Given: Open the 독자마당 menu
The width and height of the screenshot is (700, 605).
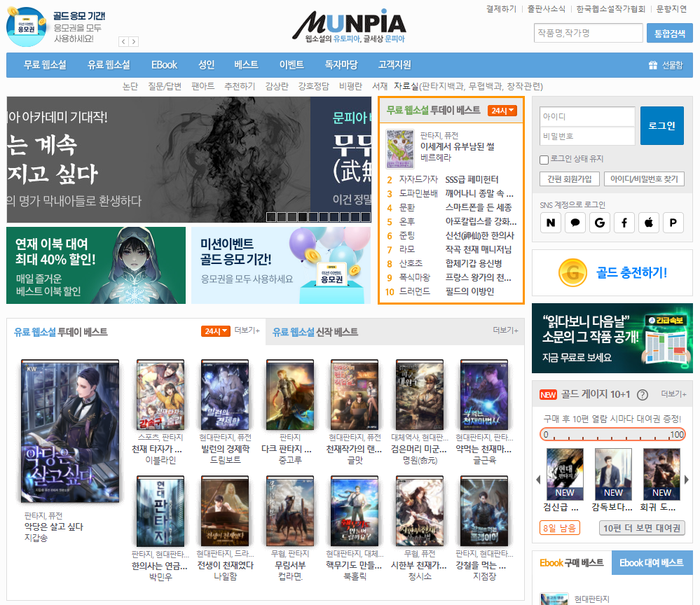Looking at the screenshot, I should coord(341,65).
